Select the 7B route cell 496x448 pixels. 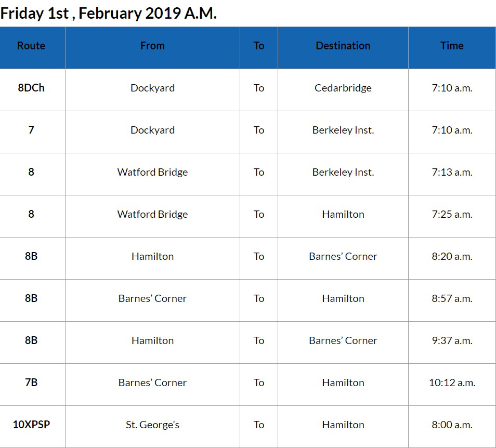click(31, 383)
